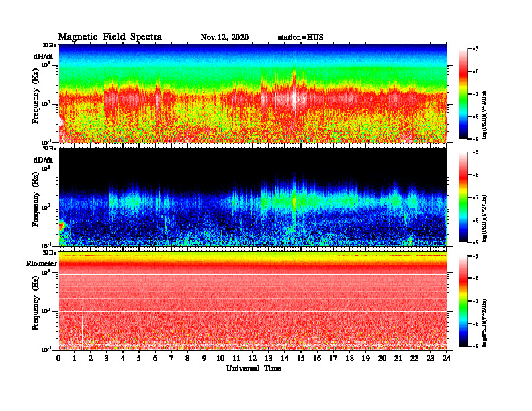Click the Riometer spectrogram plot area
The width and height of the screenshot is (532, 411).
click(x=253, y=301)
